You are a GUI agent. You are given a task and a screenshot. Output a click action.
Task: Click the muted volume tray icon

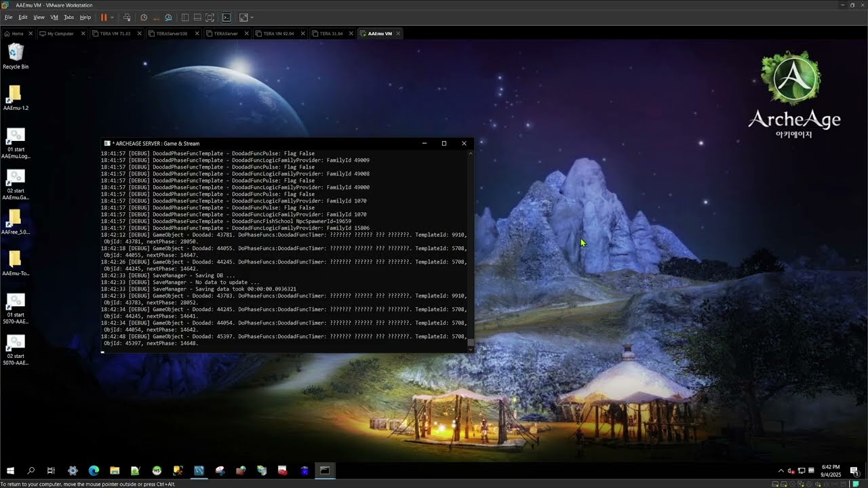tap(791, 470)
